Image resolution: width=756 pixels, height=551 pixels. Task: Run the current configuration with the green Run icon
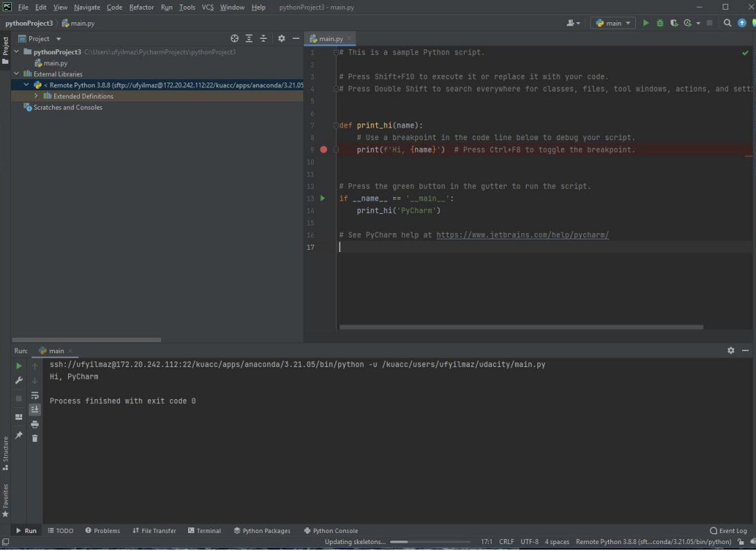click(x=646, y=23)
